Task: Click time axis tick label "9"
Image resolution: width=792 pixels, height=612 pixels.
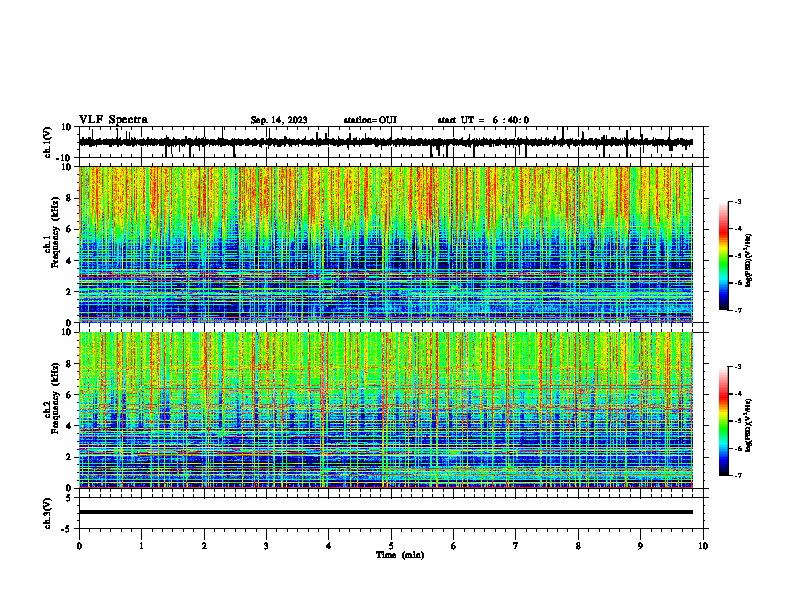Action: pos(640,546)
